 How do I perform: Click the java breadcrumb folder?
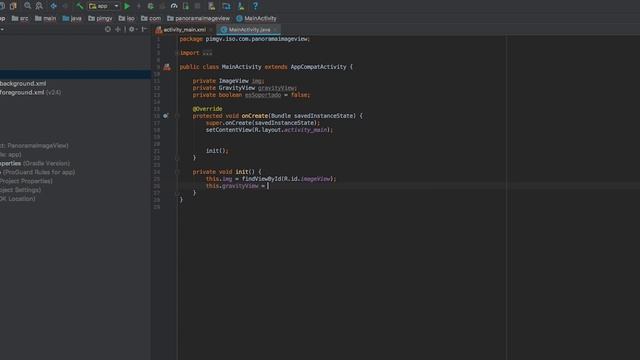(x=72, y=18)
